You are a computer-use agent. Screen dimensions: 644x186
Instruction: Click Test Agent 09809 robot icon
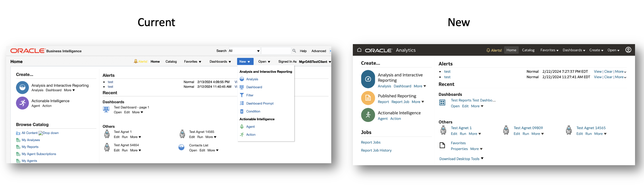coord(506,130)
